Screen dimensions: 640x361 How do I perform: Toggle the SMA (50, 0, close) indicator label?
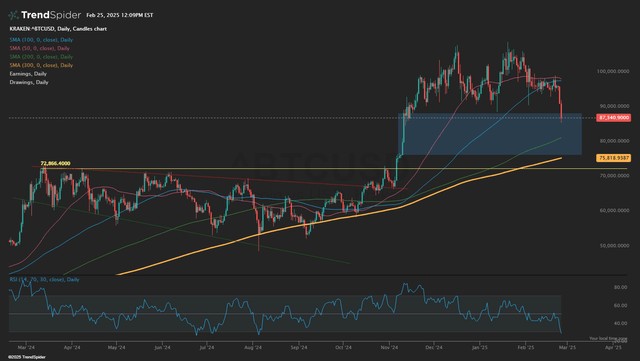pos(40,48)
